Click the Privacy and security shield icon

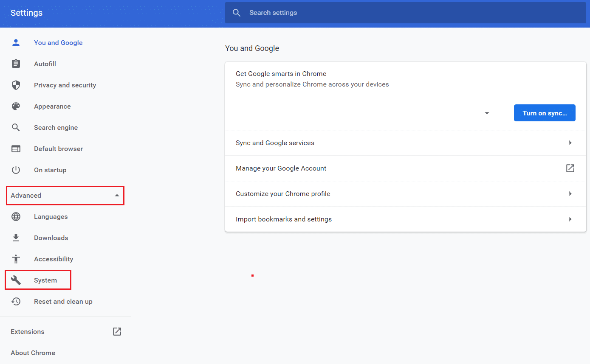point(16,85)
